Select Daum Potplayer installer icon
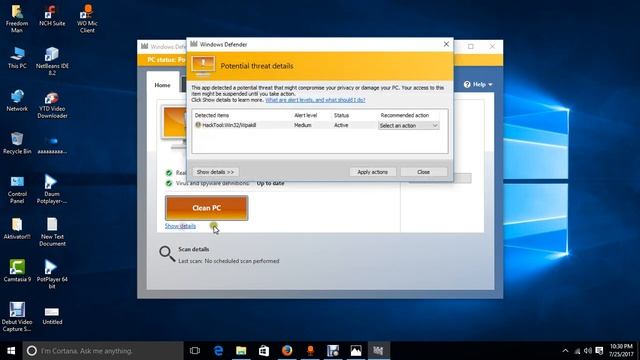 pyautogui.click(x=52, y=189)
